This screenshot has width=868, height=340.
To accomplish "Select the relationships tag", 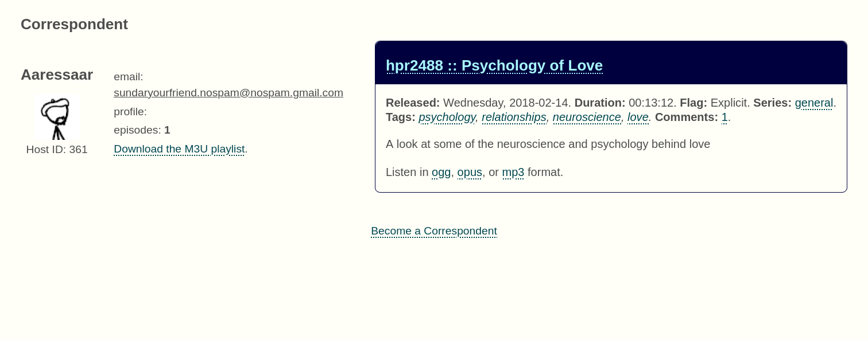I will (x=514, y=118).
